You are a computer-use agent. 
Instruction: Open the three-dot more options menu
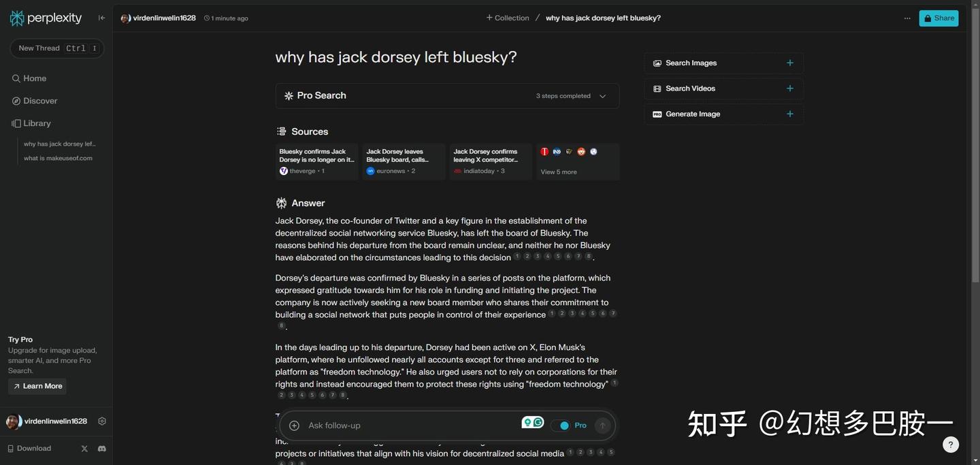point(907,18)
